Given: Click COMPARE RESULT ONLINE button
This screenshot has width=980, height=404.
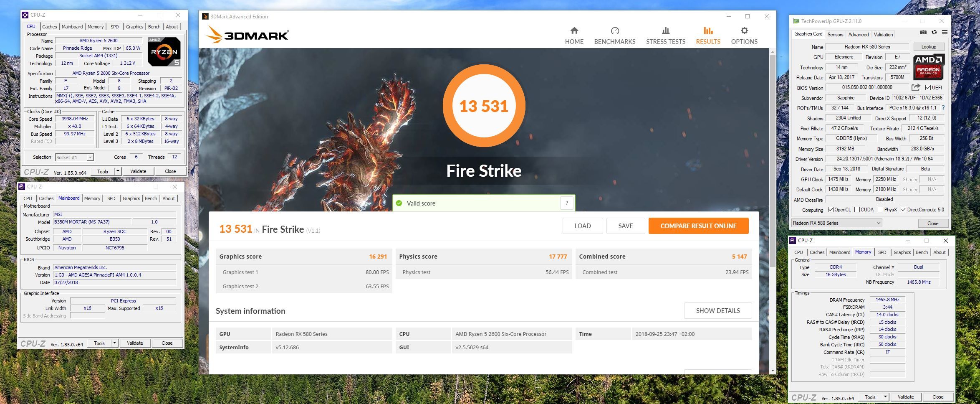Looking at the screenshot, I should click(x=698, y=226).
